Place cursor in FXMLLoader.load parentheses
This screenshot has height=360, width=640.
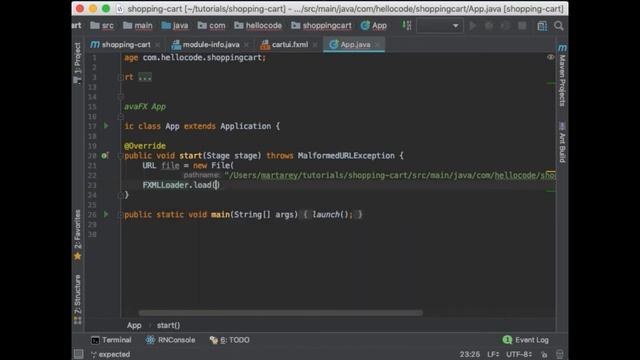[x=216, y=185]
